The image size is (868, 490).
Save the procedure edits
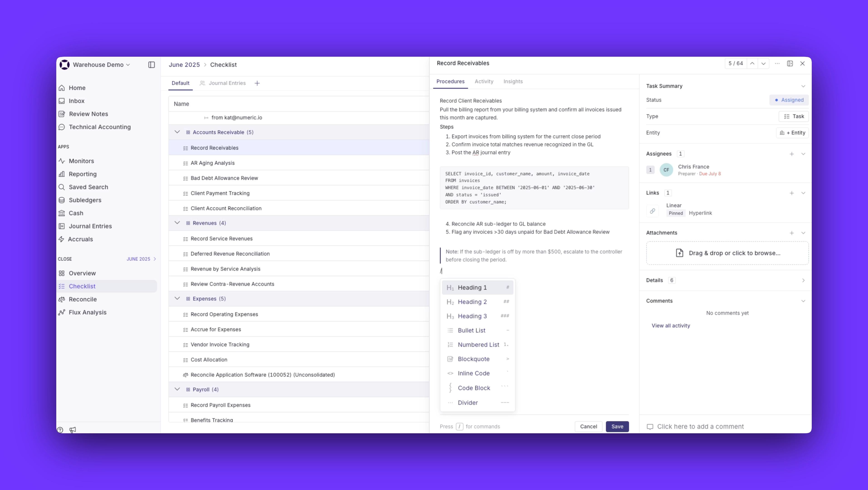(x=617, y=427)
